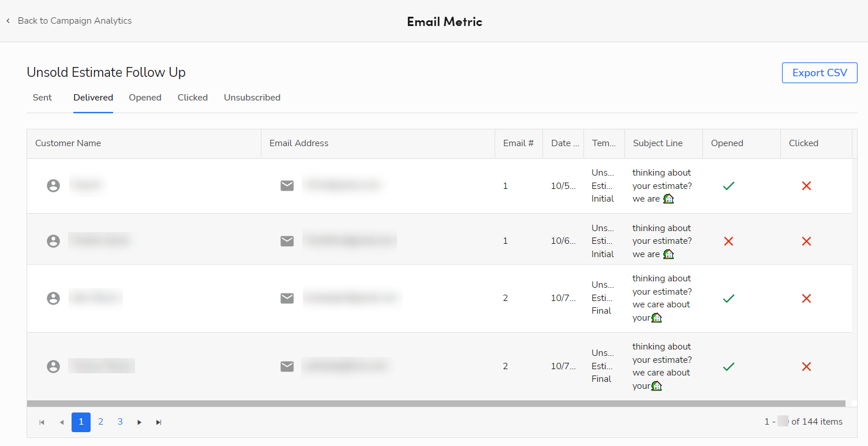The width and height of the screenshot is (868, 446).
Task: Click the avatar icon in the first row
Action: pos(53,185)
